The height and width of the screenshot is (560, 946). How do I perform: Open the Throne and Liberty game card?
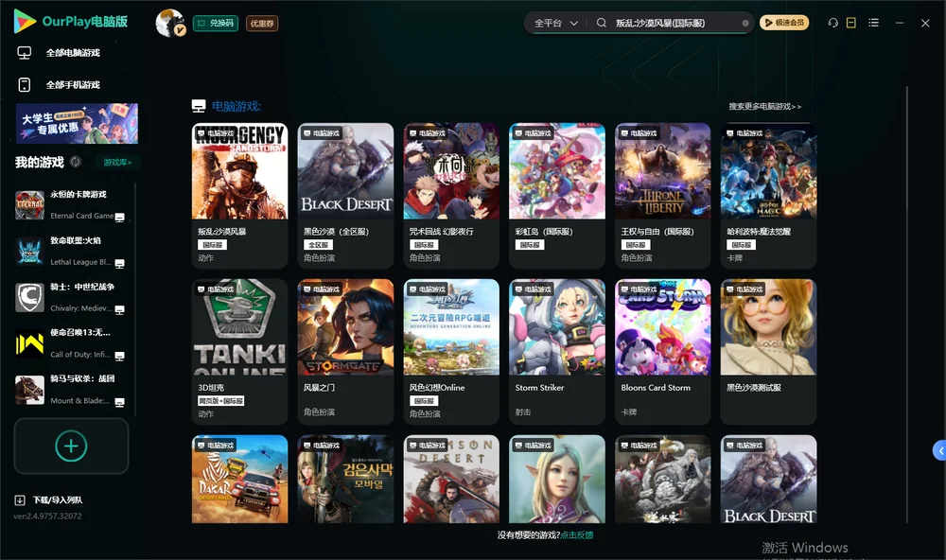point(663,196)
